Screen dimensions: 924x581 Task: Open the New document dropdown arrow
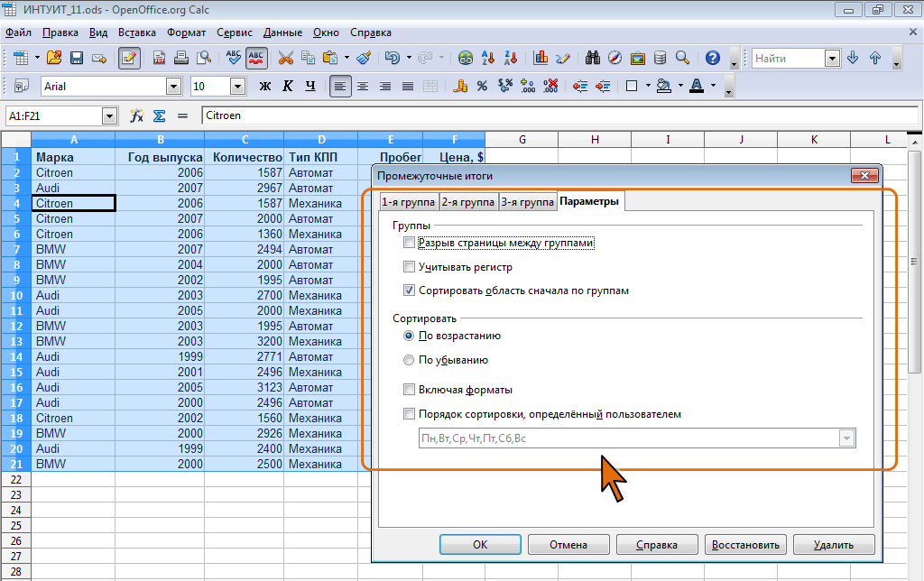37,58
